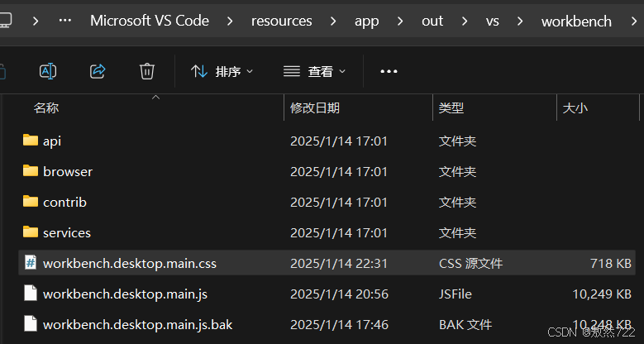Select the browser folder name

click(x=68, y=171)
